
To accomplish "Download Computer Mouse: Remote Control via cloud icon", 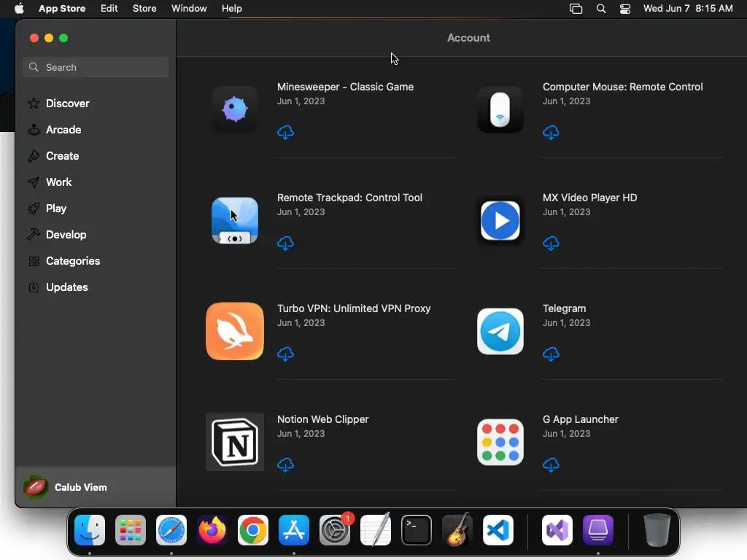I will coord(551,133).
